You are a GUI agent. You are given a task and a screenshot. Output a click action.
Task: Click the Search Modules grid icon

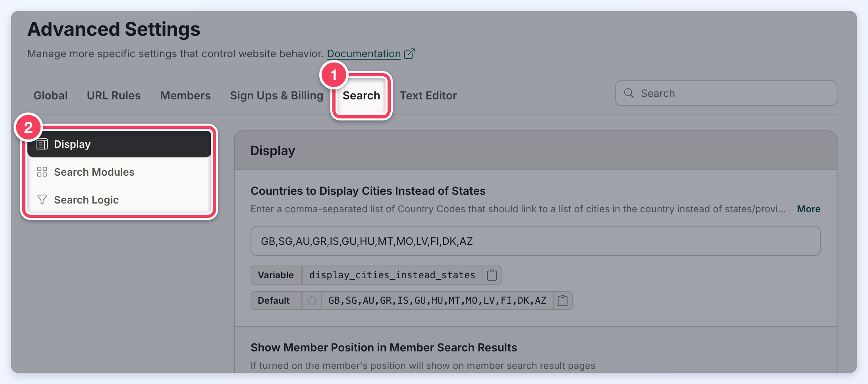[x=42, y=172]
